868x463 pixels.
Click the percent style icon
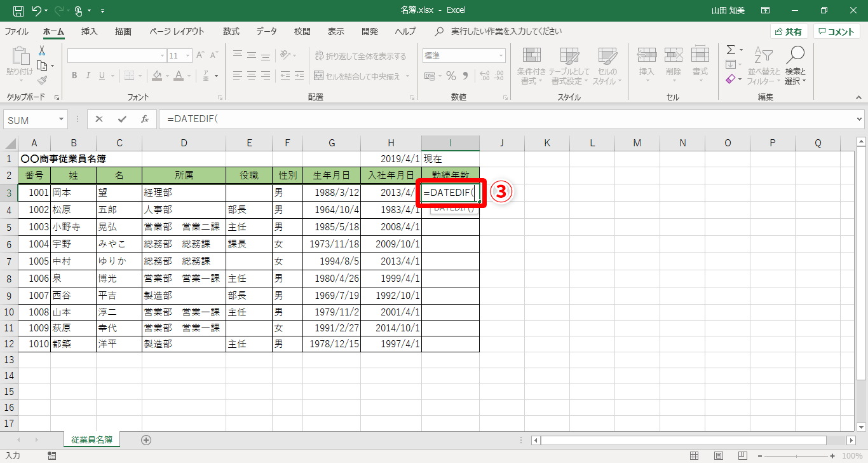click(451, 76)
